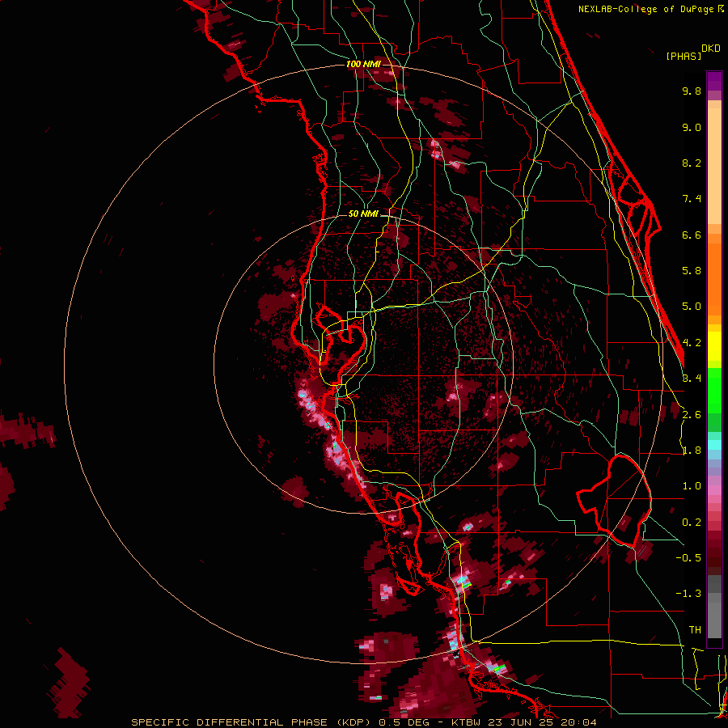Screen dimensions: 728x728
Task: Click the purple top of the color scale
Action: click(714, 81)
